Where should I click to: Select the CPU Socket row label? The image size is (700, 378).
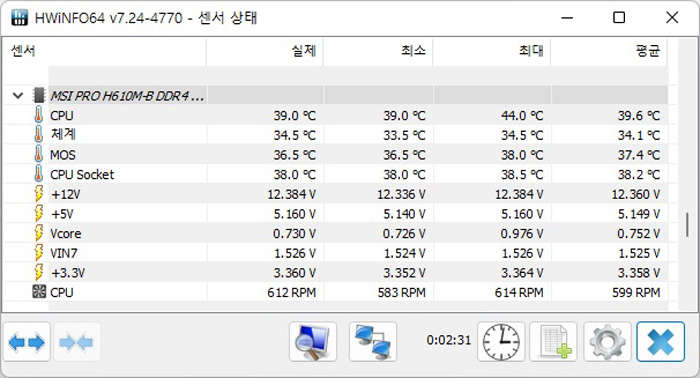click(82, 174)
